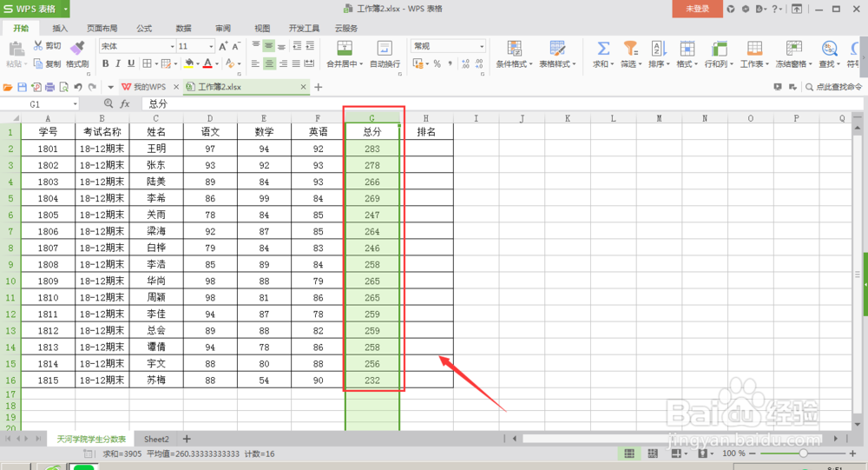Click the Sum (求和) sigma icon
The width and height of the screenshot is (868, 470).
coord(603,49)
